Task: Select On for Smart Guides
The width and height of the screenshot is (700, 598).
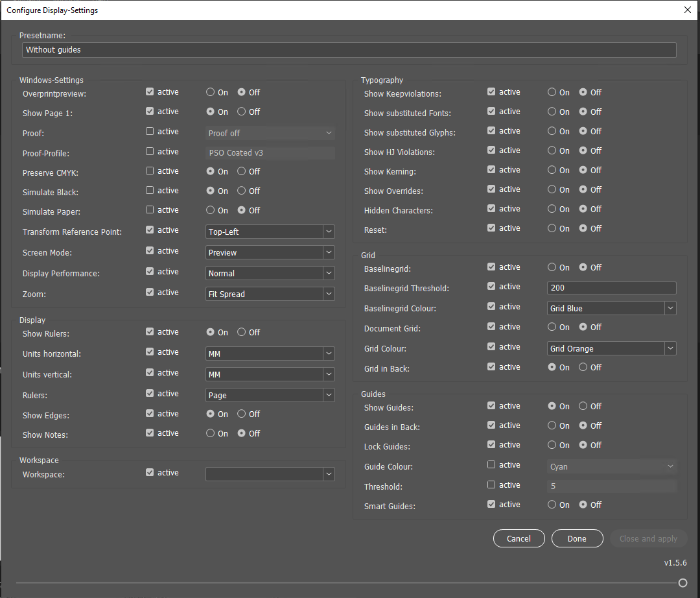Action: coord(552,505)
